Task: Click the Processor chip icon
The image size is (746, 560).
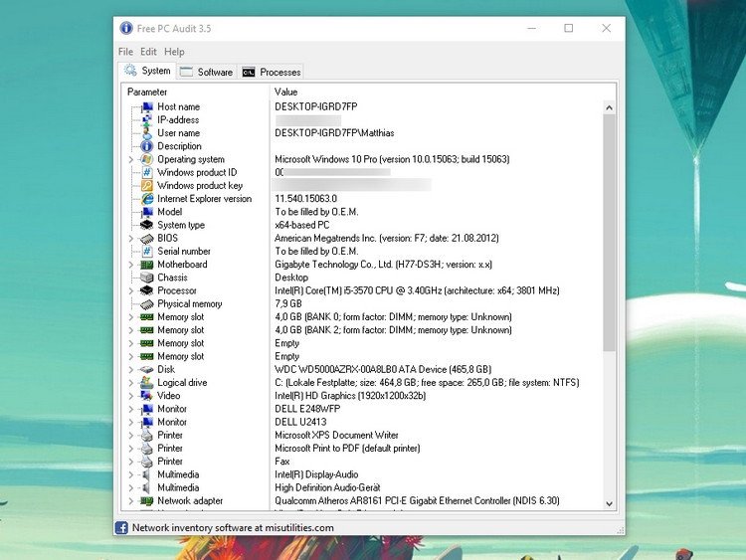Action: (147, 290)
